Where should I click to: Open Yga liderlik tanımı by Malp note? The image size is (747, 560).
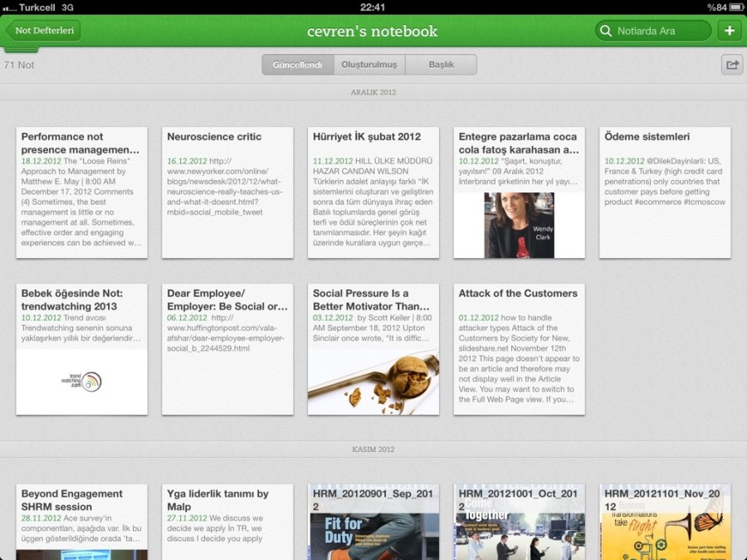coord(227,522)
